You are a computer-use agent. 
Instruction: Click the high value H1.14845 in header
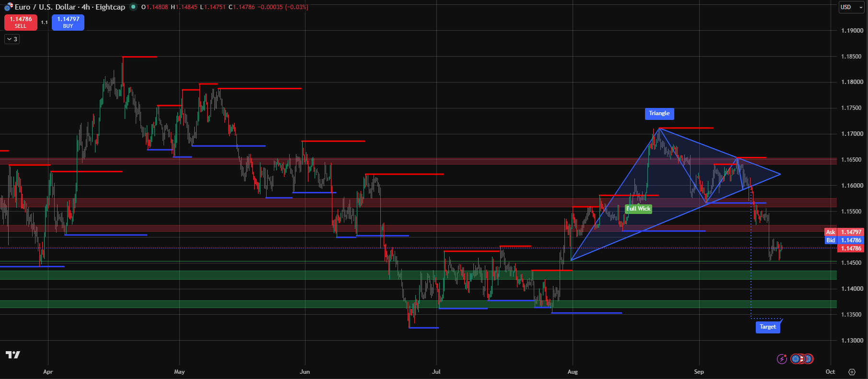click(184, 7)
